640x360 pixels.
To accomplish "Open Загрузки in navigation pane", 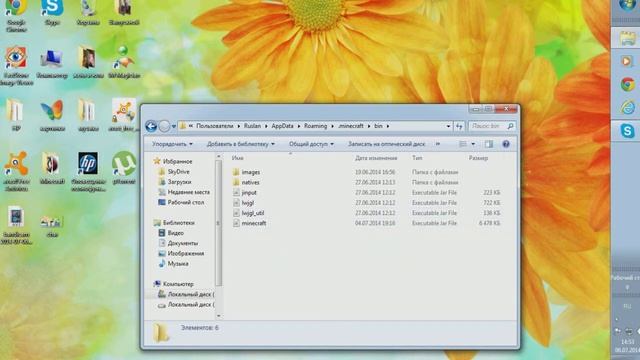I will 180,182.
